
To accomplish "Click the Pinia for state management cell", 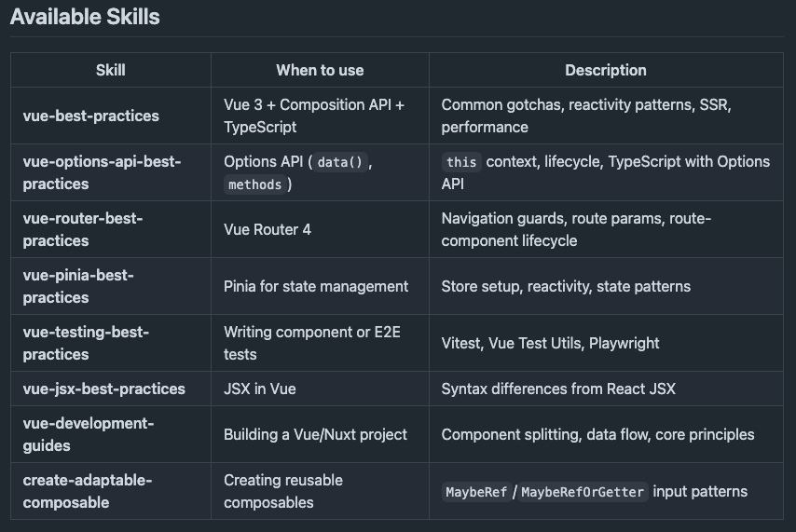I will pyautogui.click(x=316, y=286).
